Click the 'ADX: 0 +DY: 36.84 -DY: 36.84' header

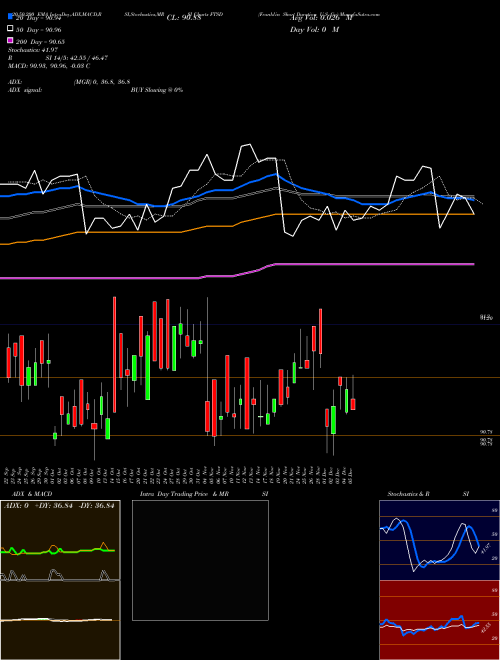tap(59, 506)
